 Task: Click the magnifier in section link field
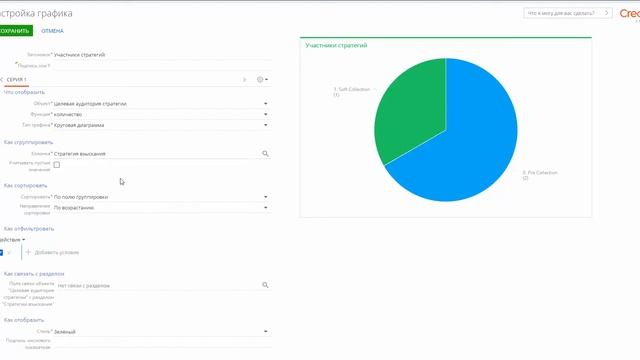point(265,285)
